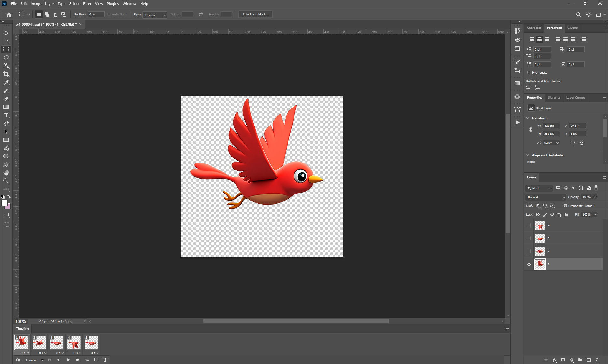Enable the Hyphenate checkbox

click(x=529, y=73)
